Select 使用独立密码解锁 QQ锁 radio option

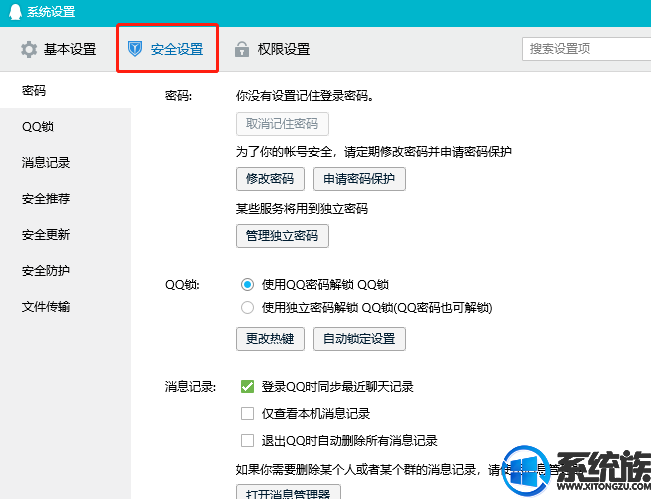click(247, 308)
